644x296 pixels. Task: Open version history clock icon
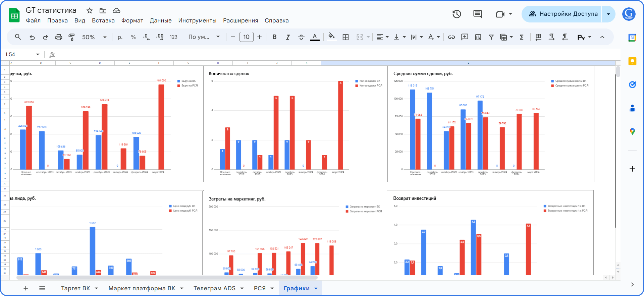pos(457,14)
